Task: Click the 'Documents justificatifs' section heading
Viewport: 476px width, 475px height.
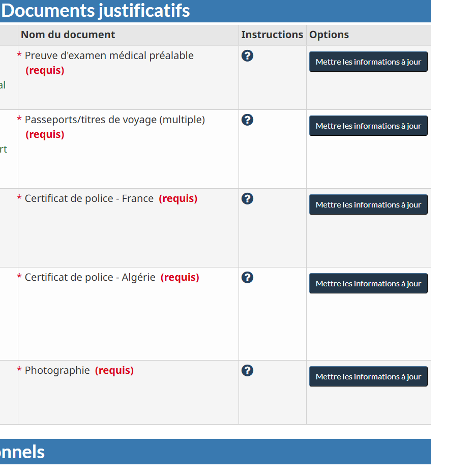Action: (95, 11)
